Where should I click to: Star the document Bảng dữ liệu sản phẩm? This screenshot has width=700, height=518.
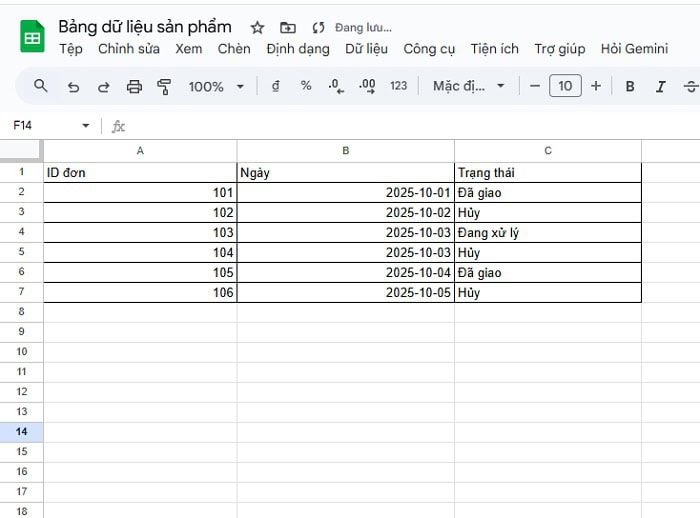click(257, 28)
